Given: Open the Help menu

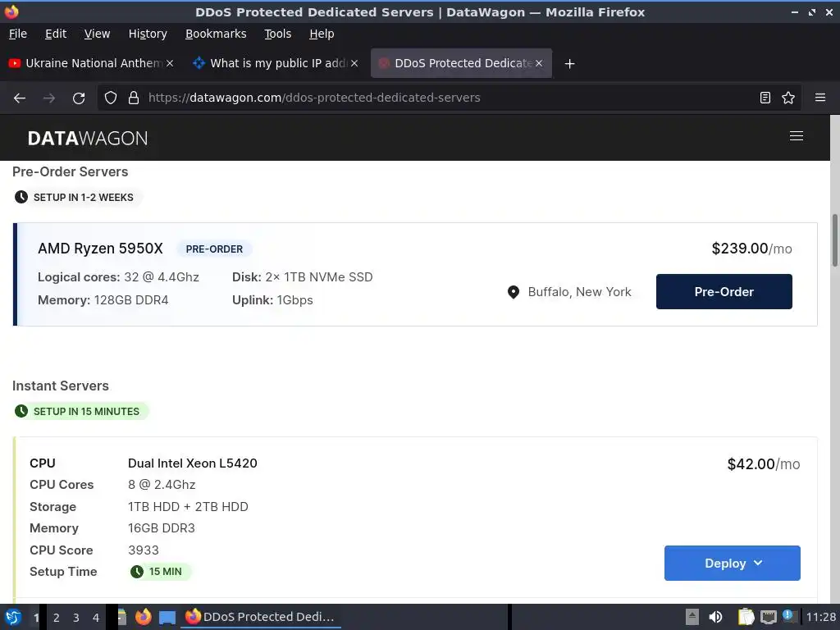Looking at the screenshot, I should (x=322, y=34).
